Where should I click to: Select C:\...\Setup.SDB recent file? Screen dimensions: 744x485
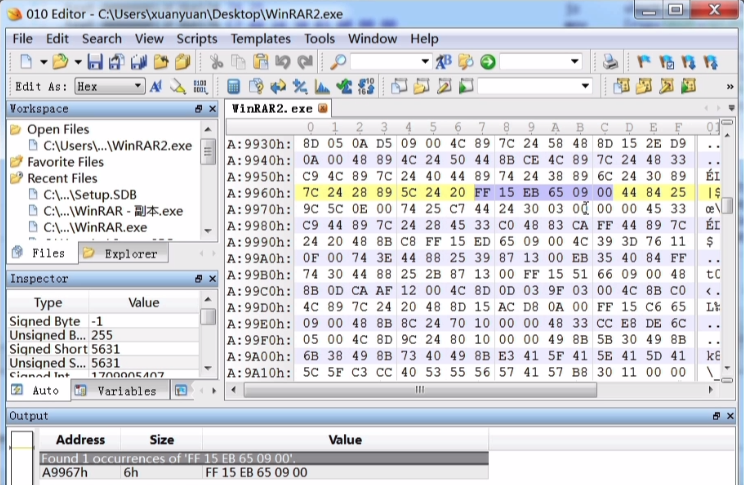pyautogui.click(x=90, y=195)
